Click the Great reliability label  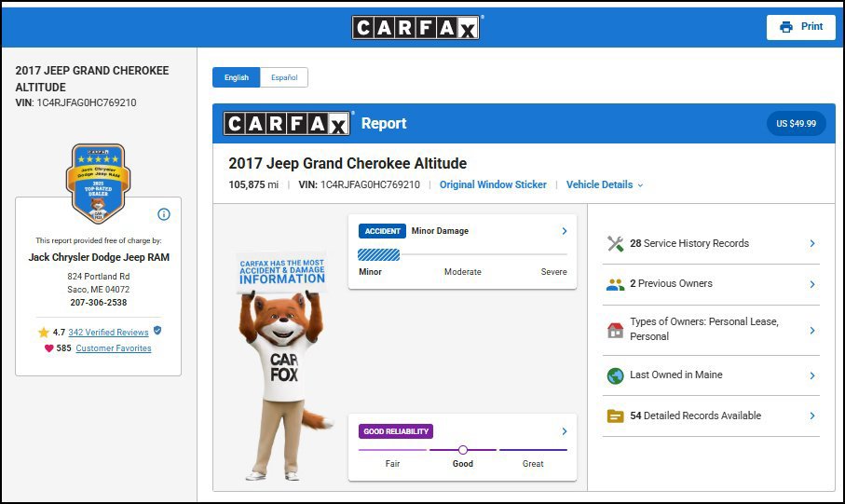coord(533,464)
